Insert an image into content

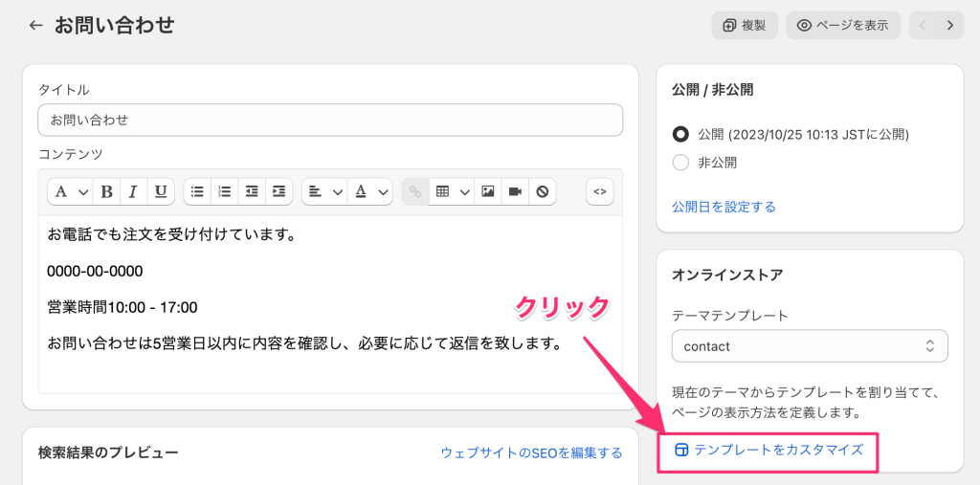coord(488,192)
